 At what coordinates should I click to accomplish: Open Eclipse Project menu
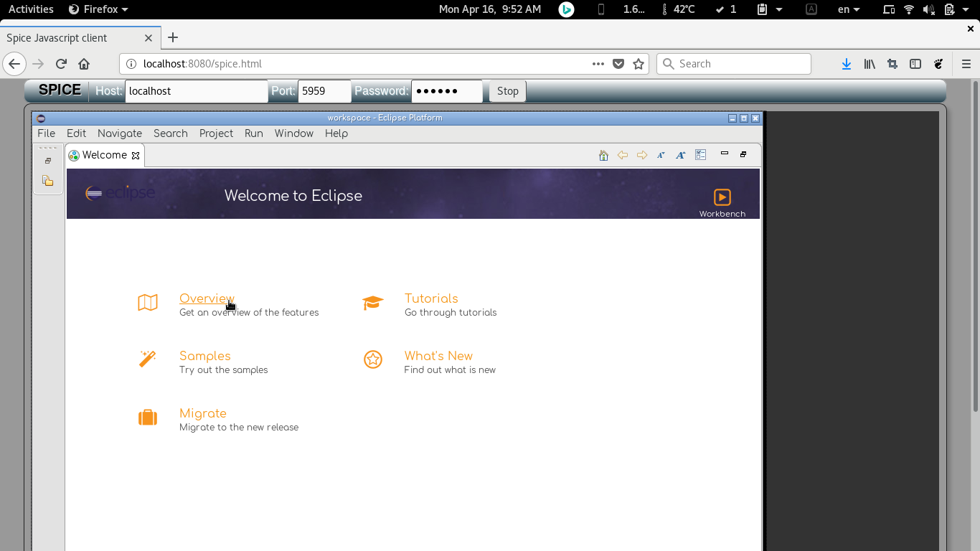click(x=216, y=133)
